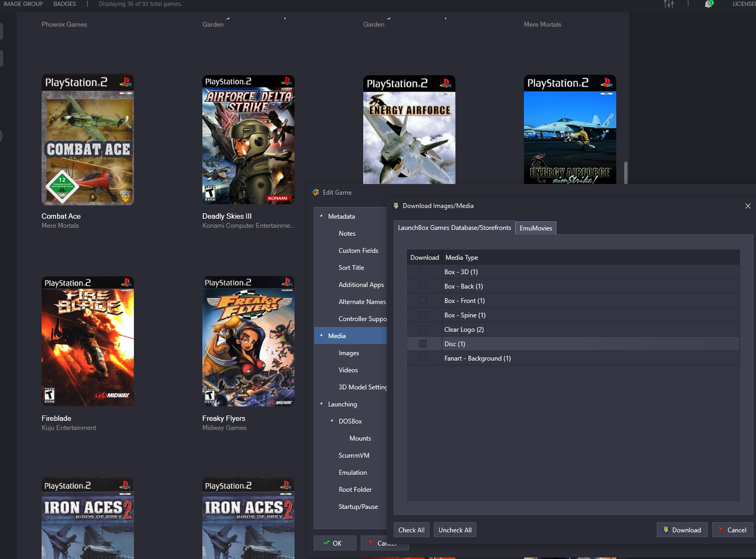
Task: Switch to the EmuMovies tab
Action: pos(536,228)
